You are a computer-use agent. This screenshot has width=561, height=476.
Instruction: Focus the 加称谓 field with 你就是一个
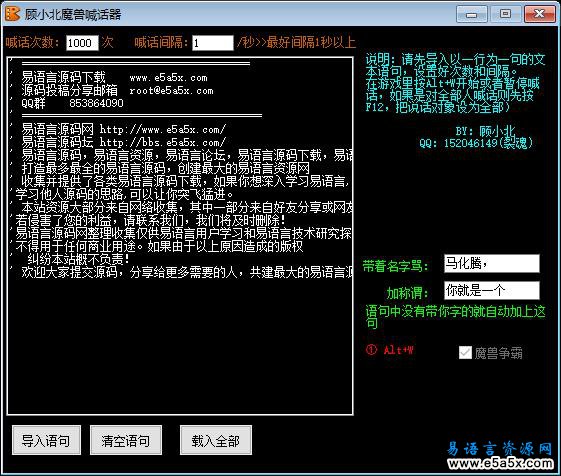click(492, 291)
